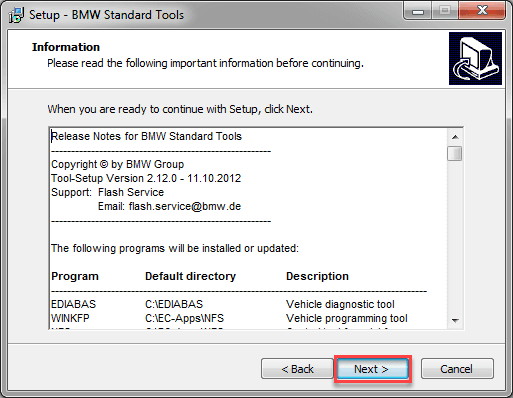Click the EDIABAS program name

(x=73, y=304)
